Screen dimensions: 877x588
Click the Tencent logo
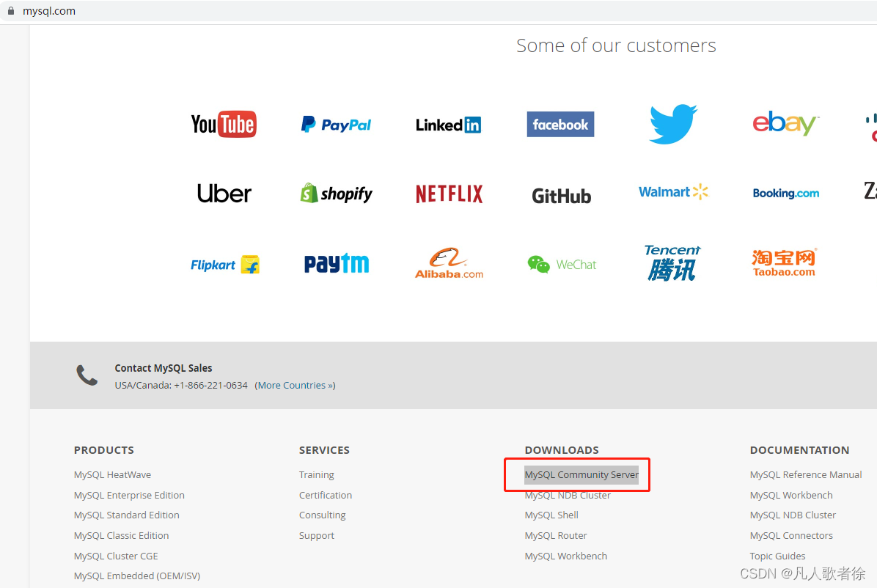pyautogui.click(x=672, y=263)
